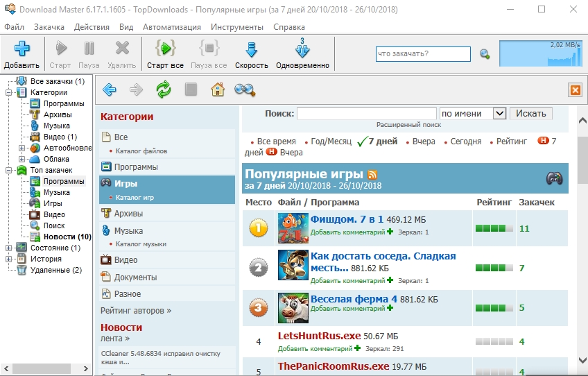Expand the Облака tree node

pos(21,159)
